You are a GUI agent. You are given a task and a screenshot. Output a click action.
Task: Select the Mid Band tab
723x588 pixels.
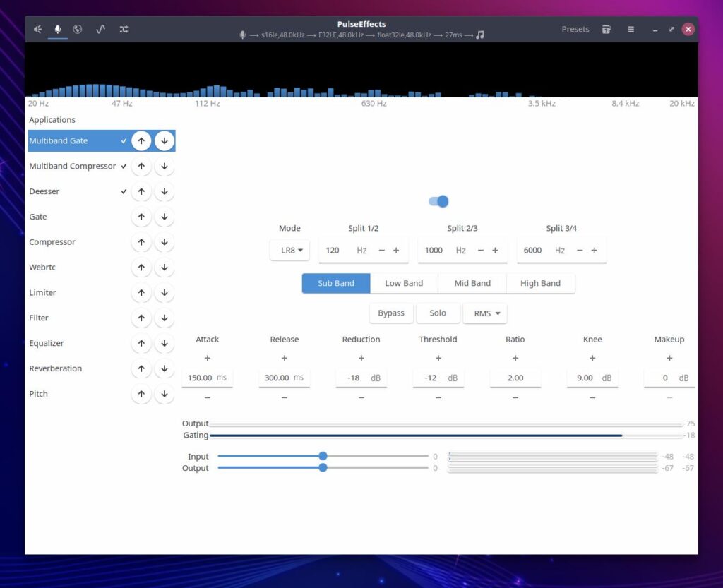tap(472, 283)
